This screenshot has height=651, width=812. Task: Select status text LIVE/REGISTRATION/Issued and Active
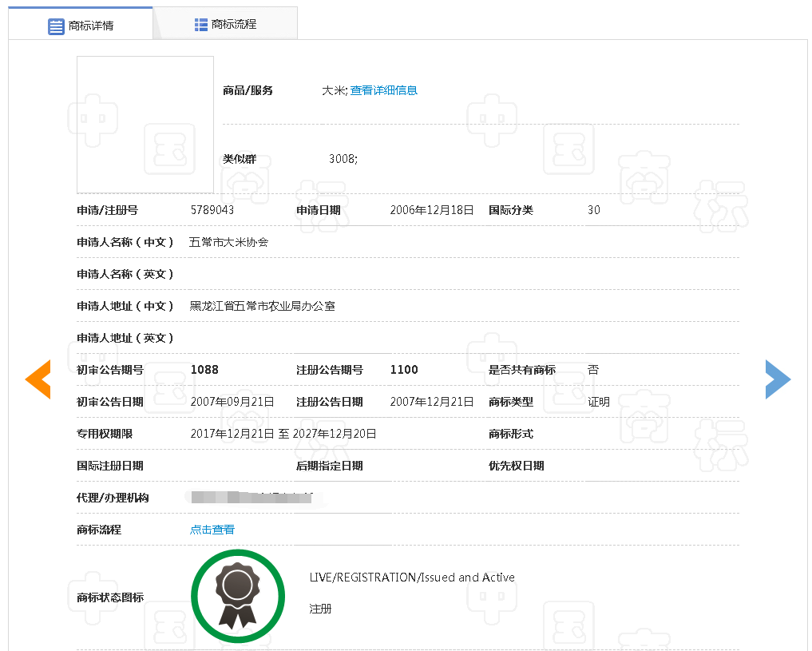point(412,578)
